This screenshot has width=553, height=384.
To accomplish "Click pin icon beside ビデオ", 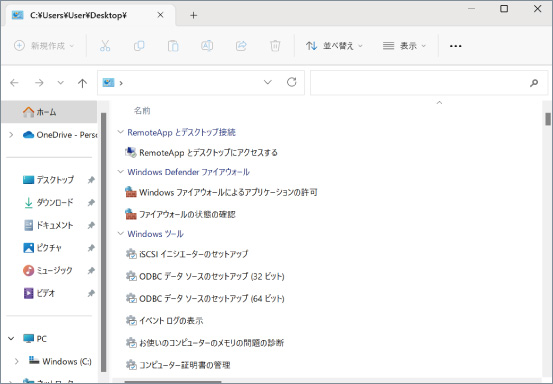I will [91, 293].
